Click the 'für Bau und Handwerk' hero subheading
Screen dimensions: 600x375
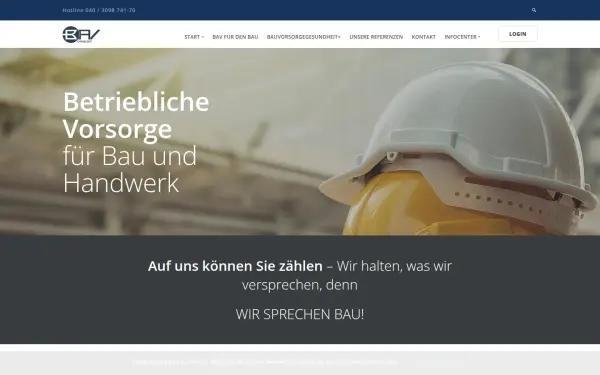(x=130, y=169)
